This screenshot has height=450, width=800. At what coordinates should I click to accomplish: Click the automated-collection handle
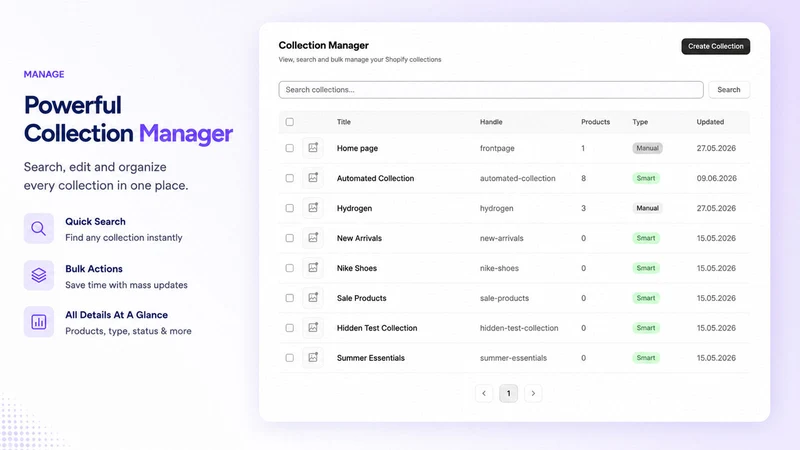click(x=517, y=178)
